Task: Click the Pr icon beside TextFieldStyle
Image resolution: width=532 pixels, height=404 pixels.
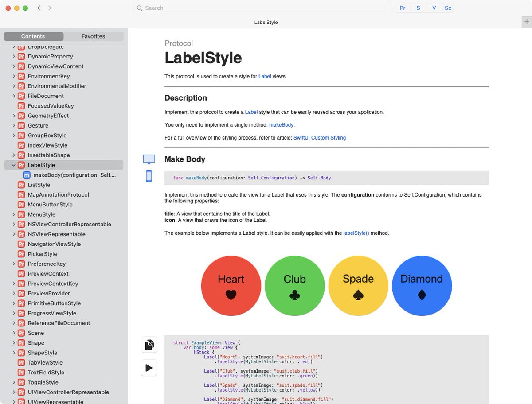Action: tap(21, 373)
